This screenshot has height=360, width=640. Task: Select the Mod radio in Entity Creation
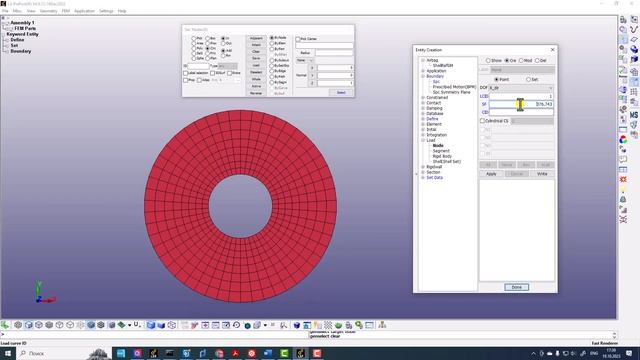[x=521, y=60]
